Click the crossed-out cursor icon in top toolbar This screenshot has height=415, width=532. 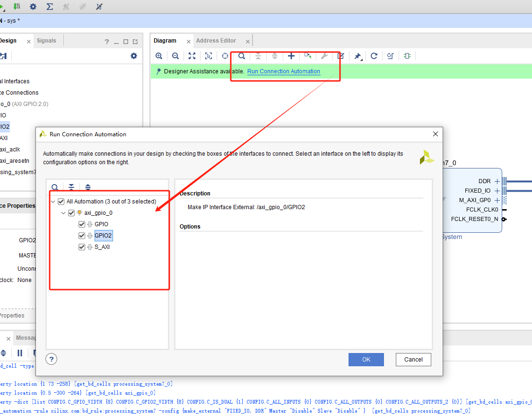click(99, 7)
